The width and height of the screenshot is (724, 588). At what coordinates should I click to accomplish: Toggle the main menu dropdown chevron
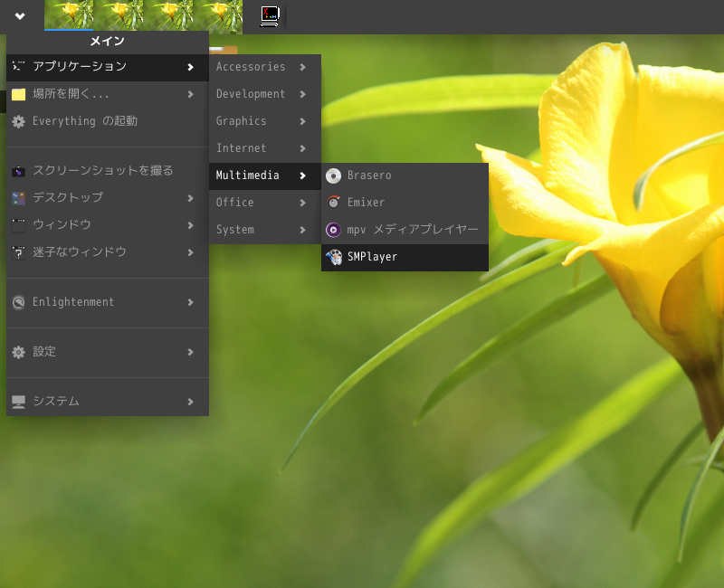point(20,16)
